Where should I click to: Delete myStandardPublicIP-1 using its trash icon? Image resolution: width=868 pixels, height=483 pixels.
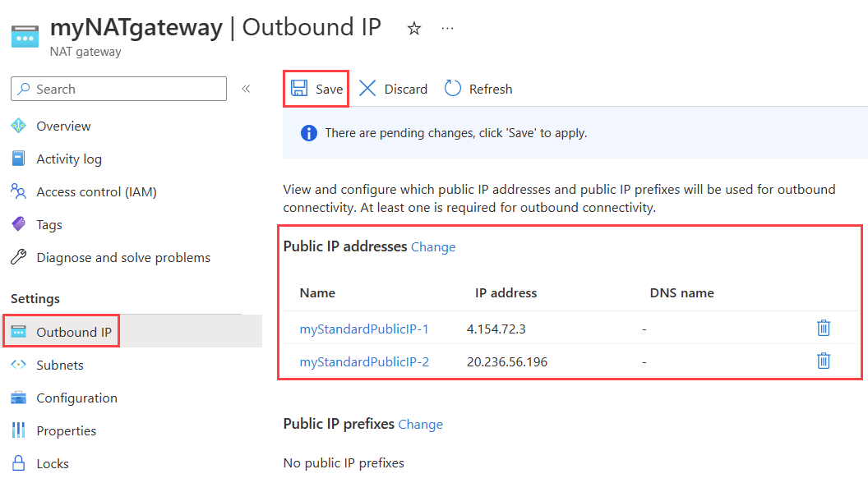point(824,329)
